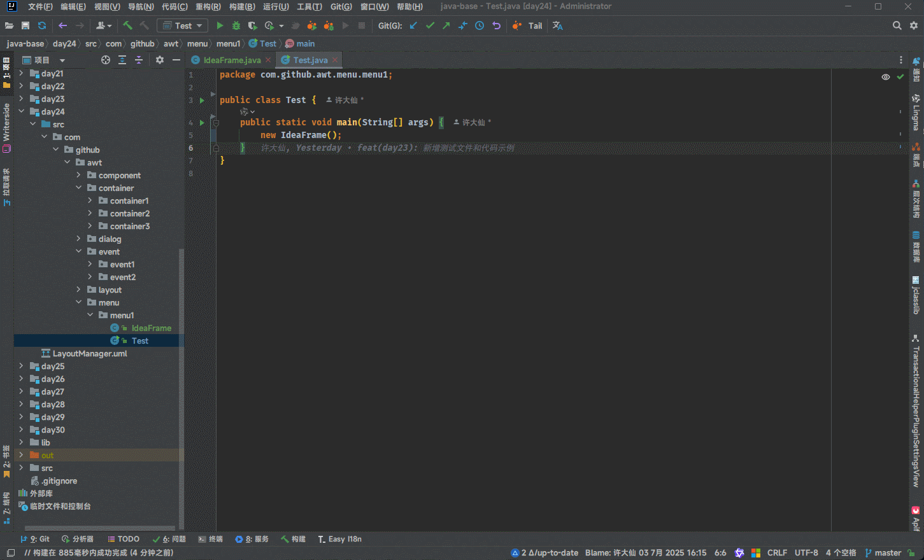Open the translate icon in toolbar
The height and width of the screenshot is (560, 924).
click(x=558, y=25)
